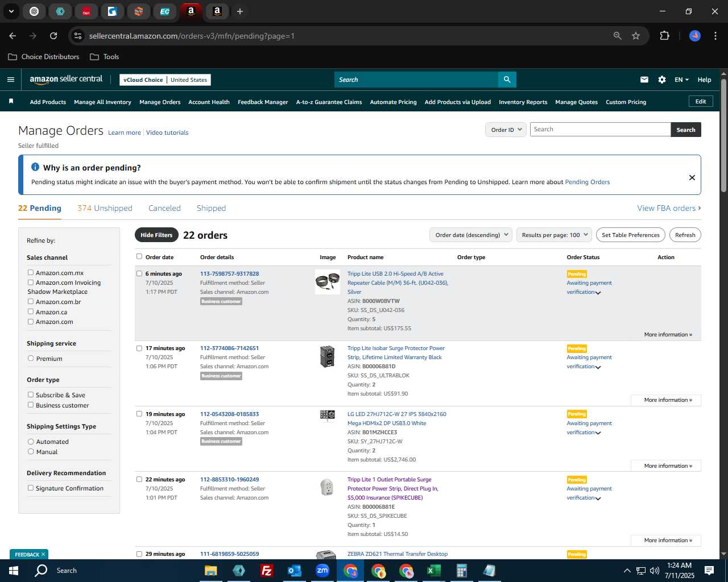Switch to the Canceled tab
Screen dimensions: 728x582
coord(164,208)
